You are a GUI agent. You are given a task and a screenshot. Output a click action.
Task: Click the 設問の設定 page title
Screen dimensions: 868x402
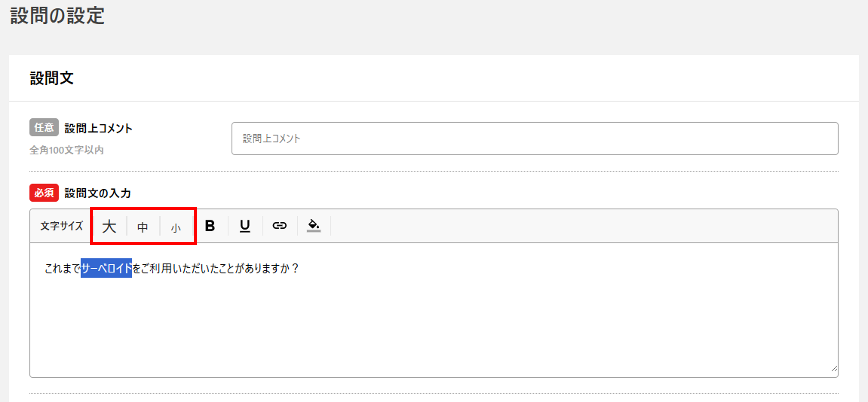(x=57, y=16)
